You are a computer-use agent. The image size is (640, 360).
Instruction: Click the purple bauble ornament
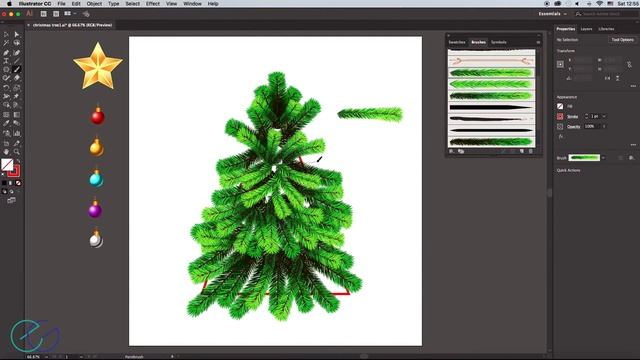95,209
